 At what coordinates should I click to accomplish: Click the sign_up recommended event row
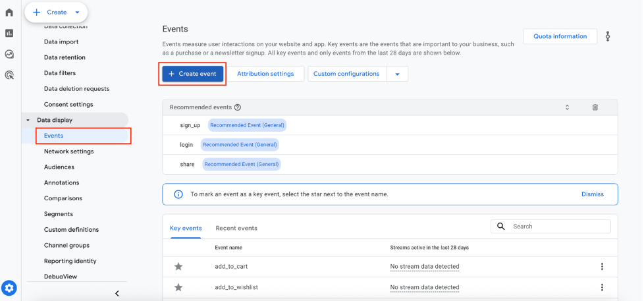coord(390,125)
